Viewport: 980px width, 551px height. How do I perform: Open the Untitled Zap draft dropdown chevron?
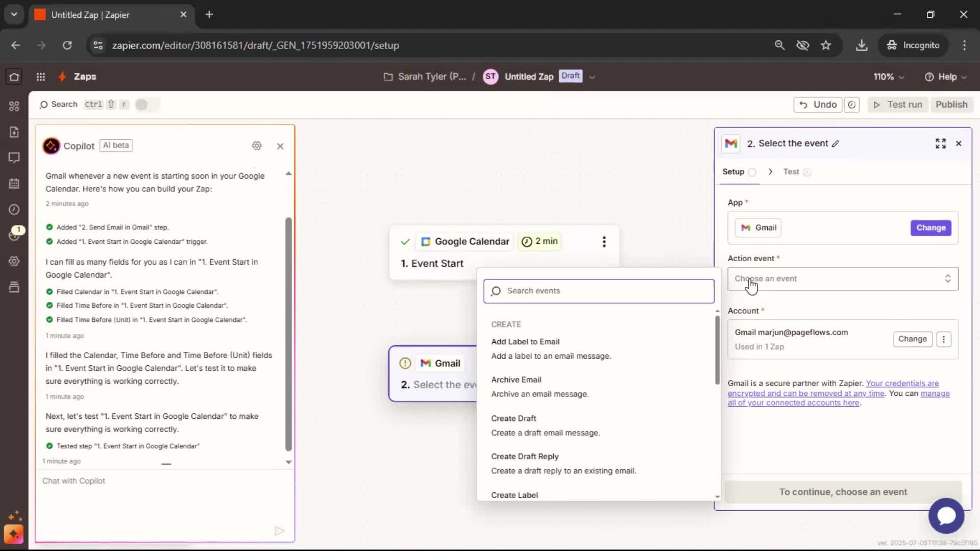pos(592,77)
